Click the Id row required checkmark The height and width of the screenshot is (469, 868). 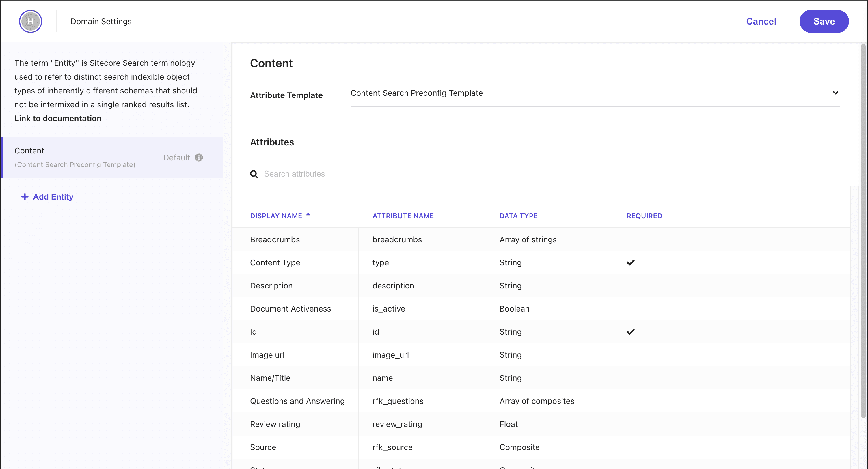(x=630, y=332)
